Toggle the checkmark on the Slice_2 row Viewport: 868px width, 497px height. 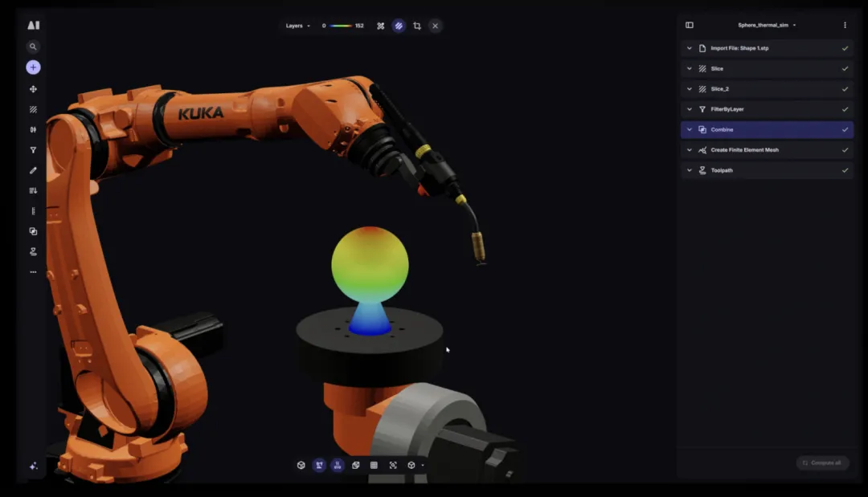pos(845,89)
